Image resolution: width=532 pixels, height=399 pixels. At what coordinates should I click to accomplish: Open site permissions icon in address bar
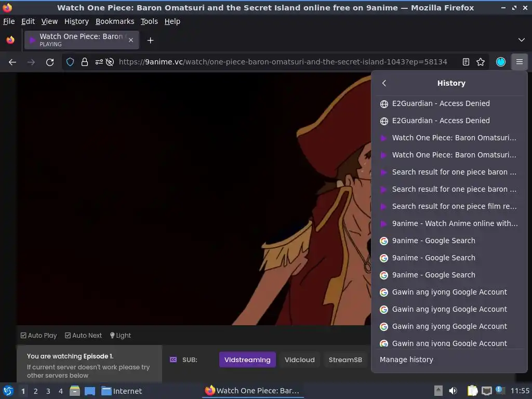pos(99,62)
